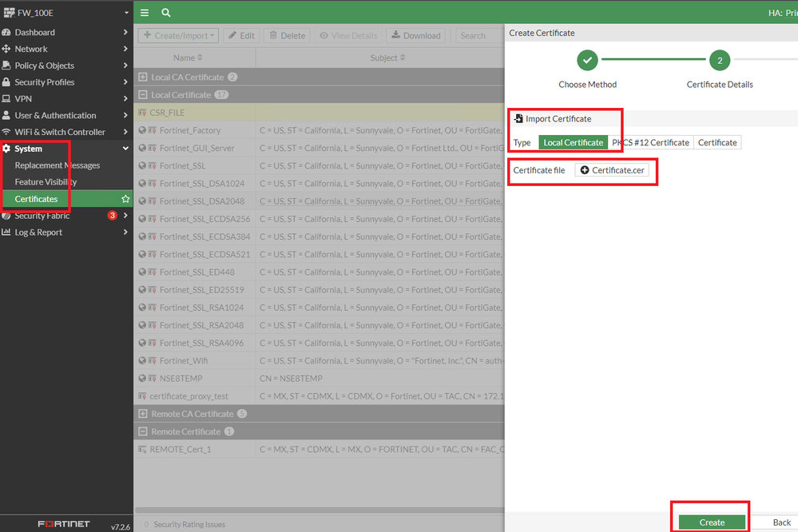798x532 pixels.
Task: Select PKCS #12 Certificate type
Action: tap(650, 142)
